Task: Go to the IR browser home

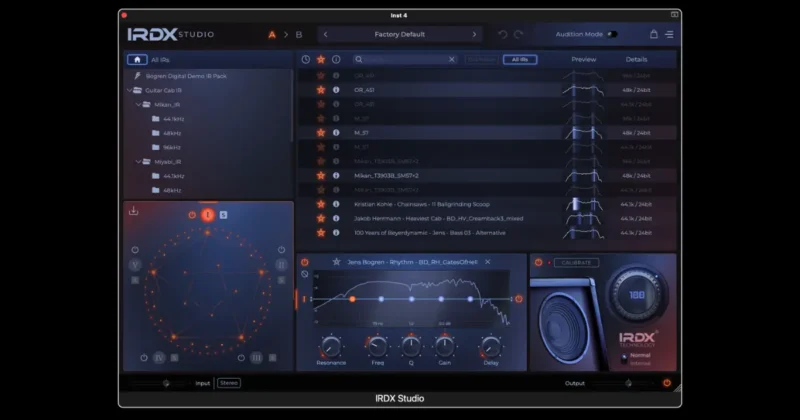Action: pos(137,60)
